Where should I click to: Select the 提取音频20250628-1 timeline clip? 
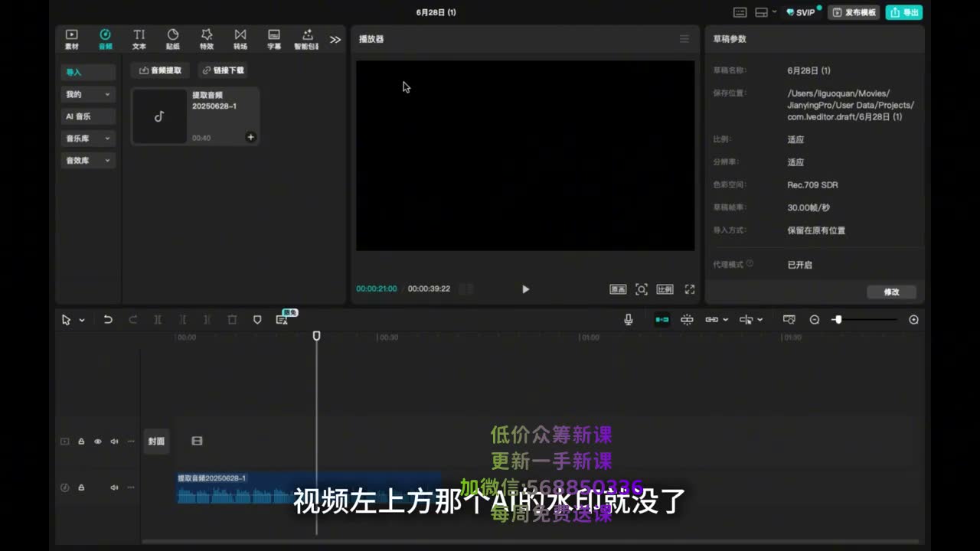click(309, 487)
